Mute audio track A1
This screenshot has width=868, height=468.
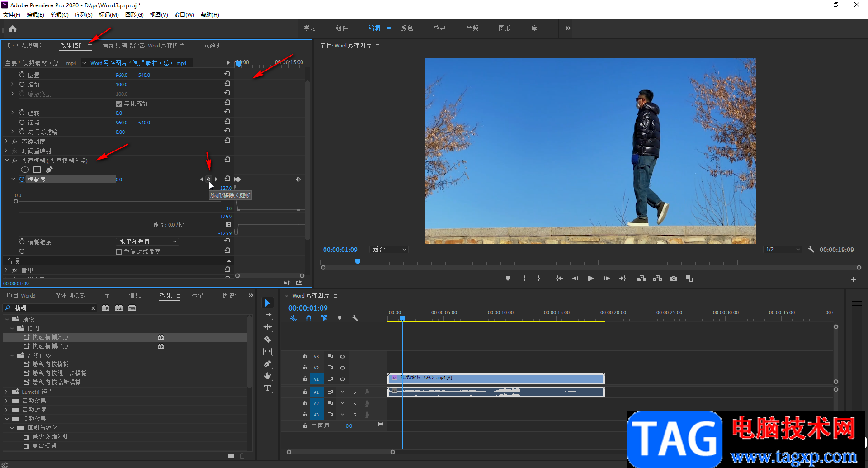click(342, 392)
